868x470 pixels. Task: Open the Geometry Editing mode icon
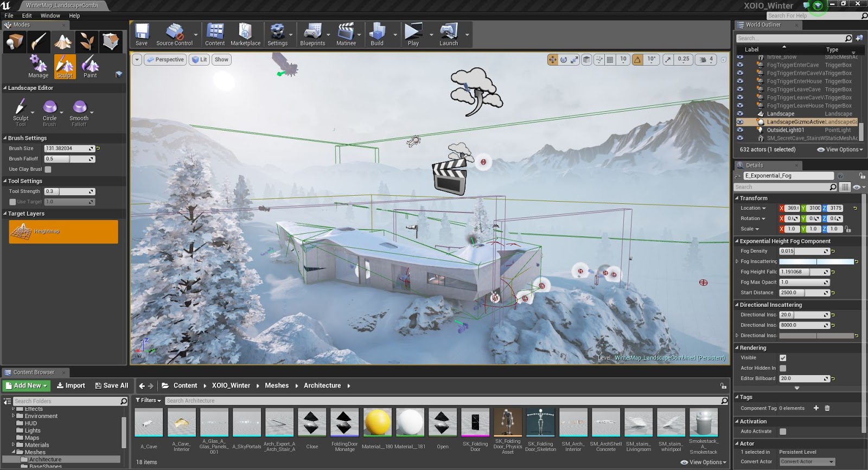point(111,42)
